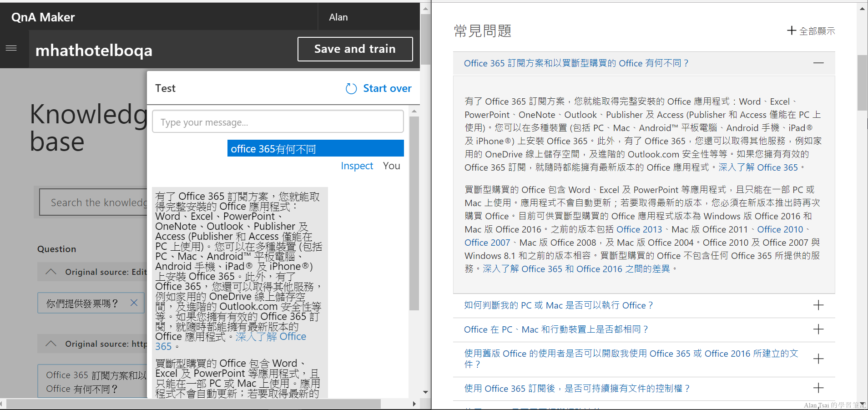Click the Start over refresh icon
This screenshot has width=868, height=410.
click(351, 88)
